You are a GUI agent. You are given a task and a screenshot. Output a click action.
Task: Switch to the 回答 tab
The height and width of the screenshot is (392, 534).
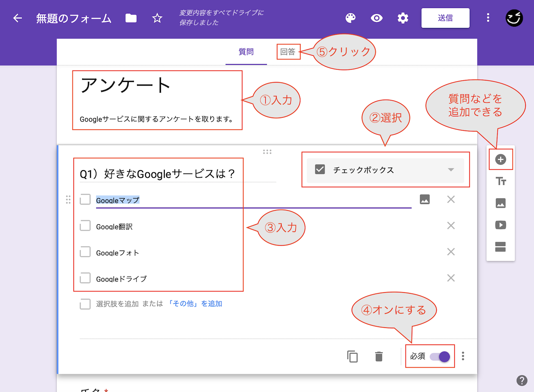click(x=287, y=52)
